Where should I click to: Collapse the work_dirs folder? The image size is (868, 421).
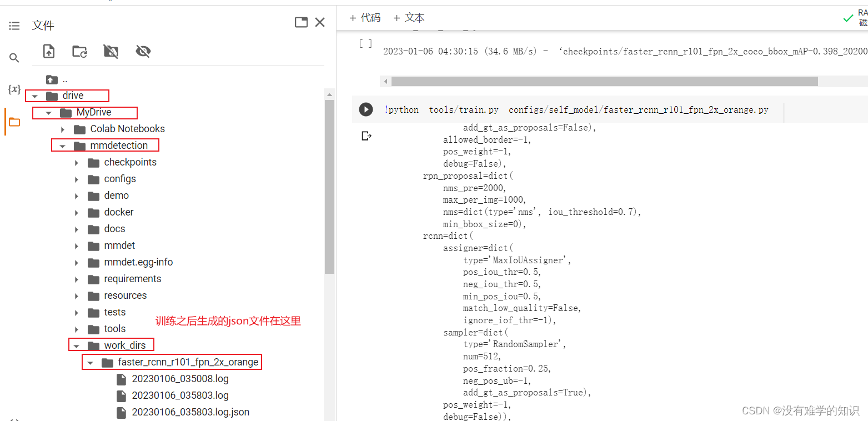[x=77, y=346]
